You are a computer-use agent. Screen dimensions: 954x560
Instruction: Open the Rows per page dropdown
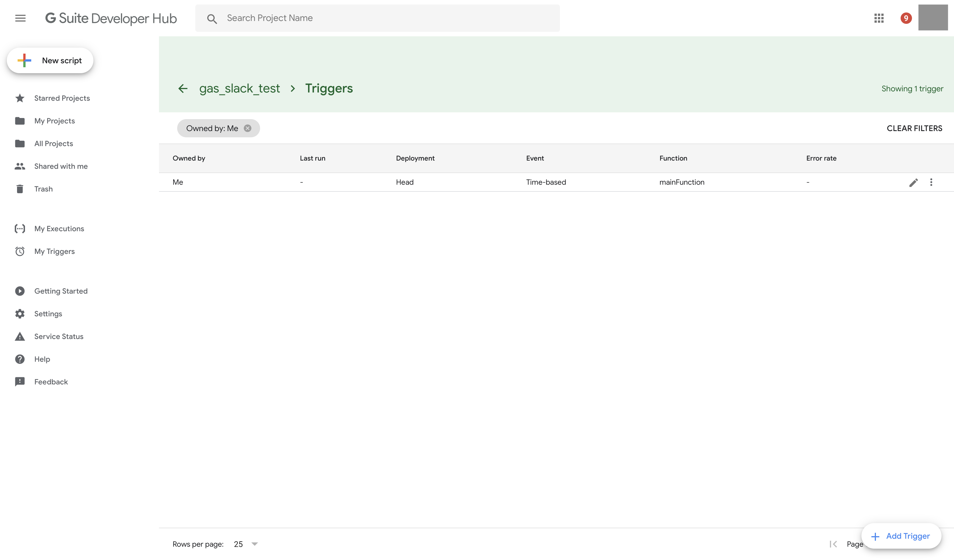(x=246, y=544)
